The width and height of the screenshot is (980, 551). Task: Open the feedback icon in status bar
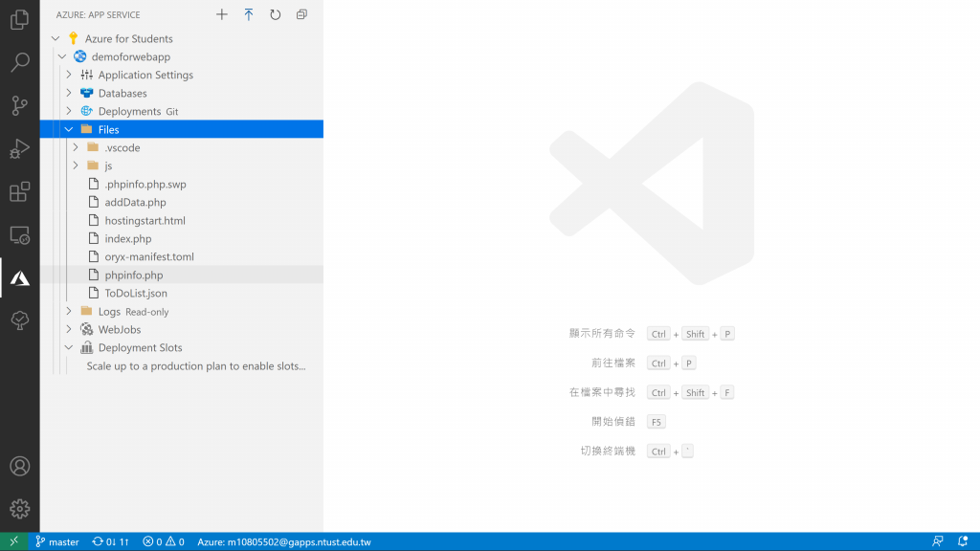coord(938,541)
